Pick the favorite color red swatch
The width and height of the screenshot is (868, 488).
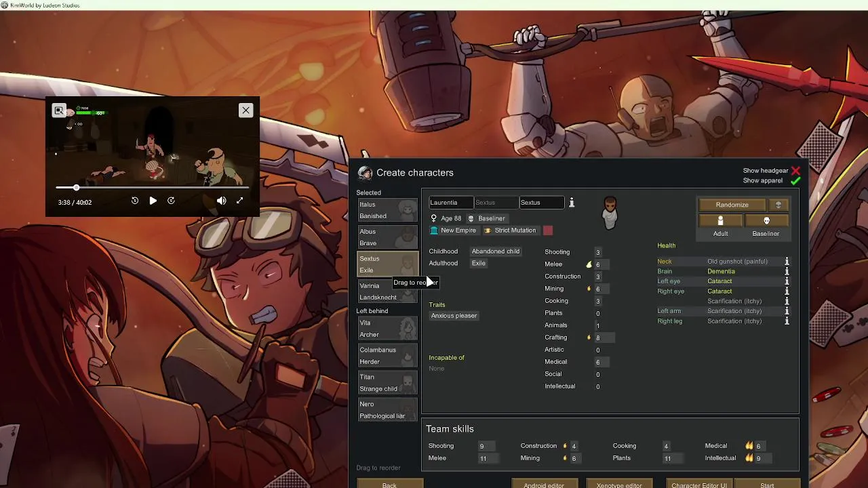point(547,230)
